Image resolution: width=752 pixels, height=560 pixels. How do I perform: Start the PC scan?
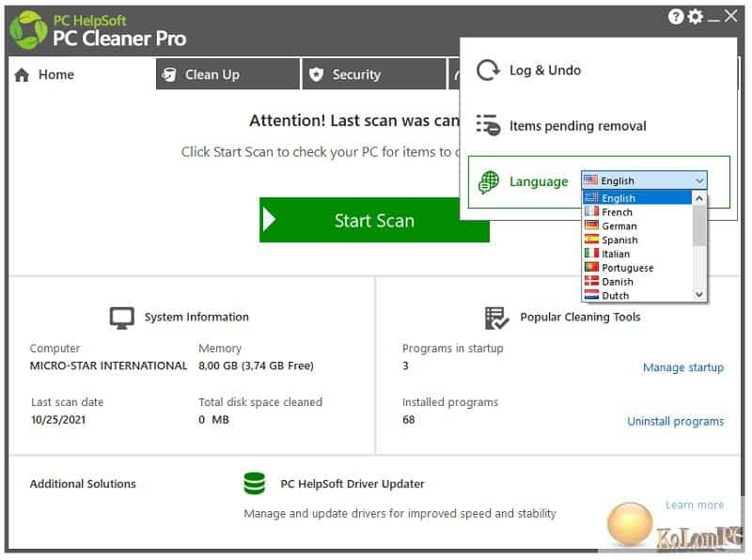374,220
